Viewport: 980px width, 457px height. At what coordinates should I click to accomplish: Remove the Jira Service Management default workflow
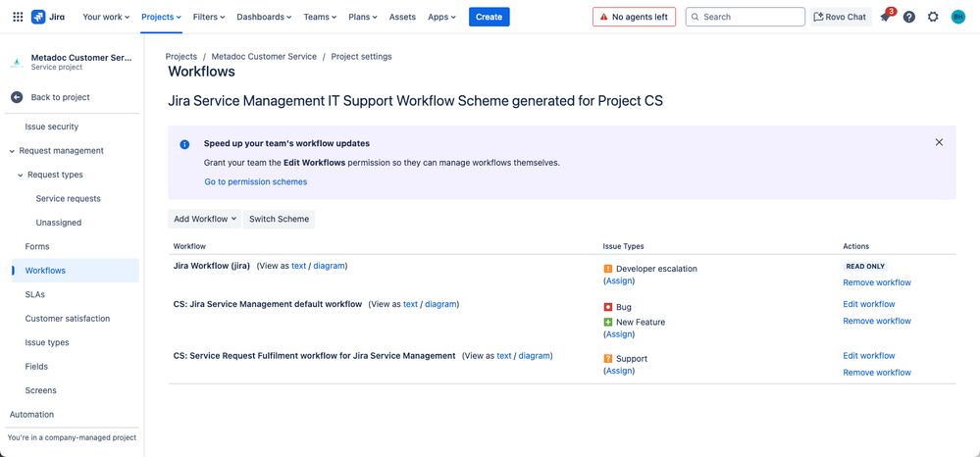tap(877, 322)
